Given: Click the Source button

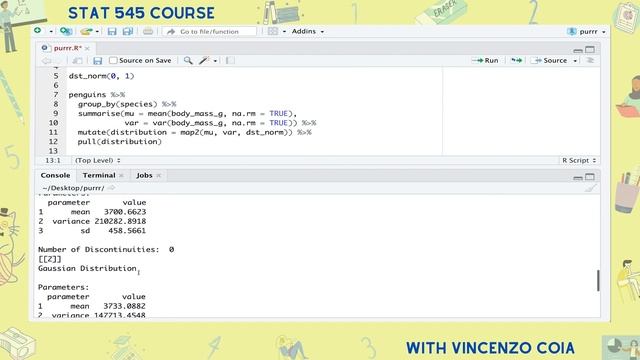Looking at the screenshot, I should click(x=550, y=60).
